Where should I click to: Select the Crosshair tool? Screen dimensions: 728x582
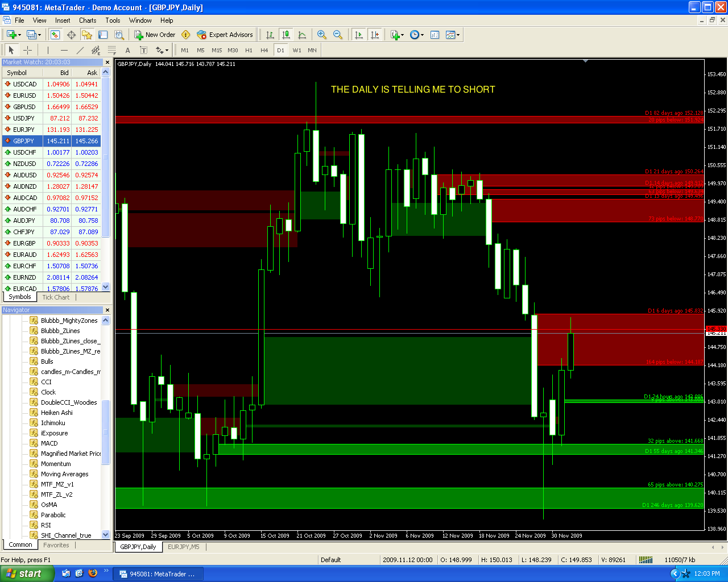[27, 50]
